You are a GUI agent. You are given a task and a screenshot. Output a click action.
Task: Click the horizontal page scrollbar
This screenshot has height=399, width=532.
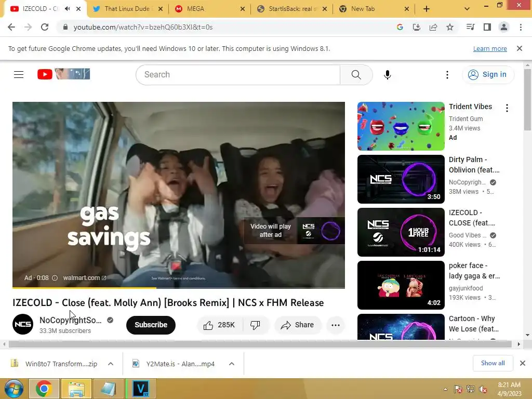260,344
